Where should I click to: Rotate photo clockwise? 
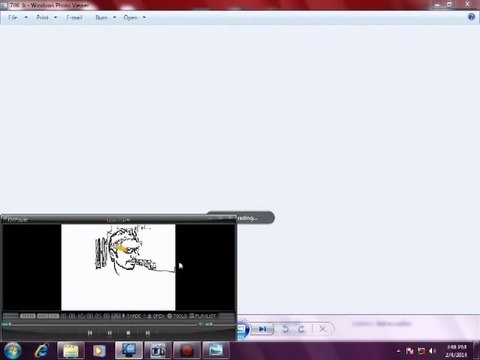click(x=301, y=329)
